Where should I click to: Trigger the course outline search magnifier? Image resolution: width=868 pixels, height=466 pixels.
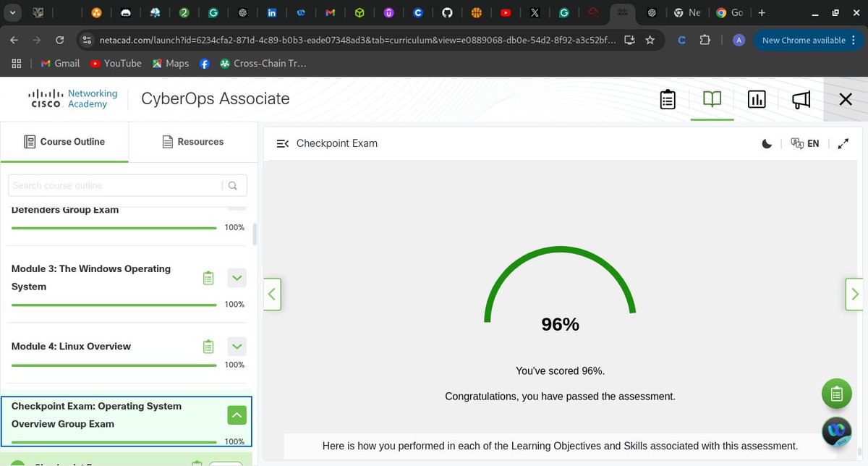coord(232,185)
